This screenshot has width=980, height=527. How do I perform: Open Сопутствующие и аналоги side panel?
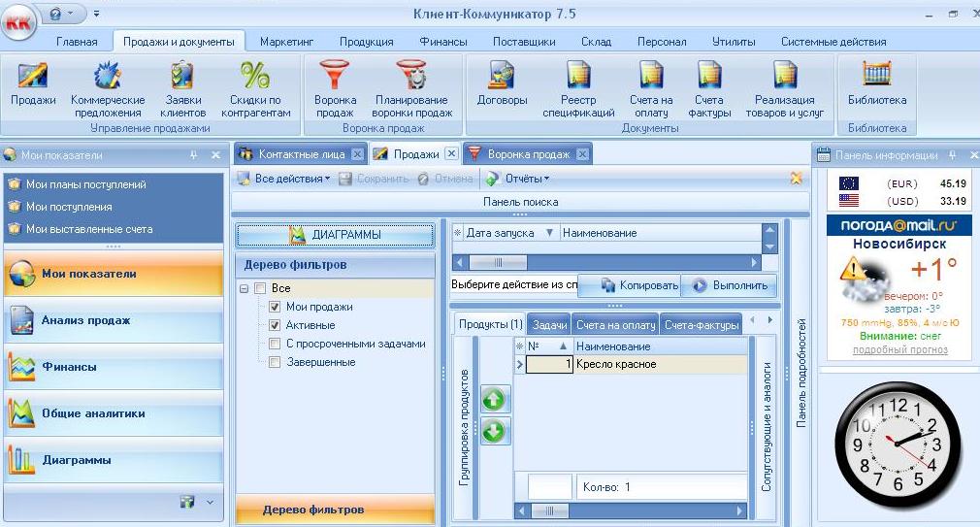tap(767, 427)
